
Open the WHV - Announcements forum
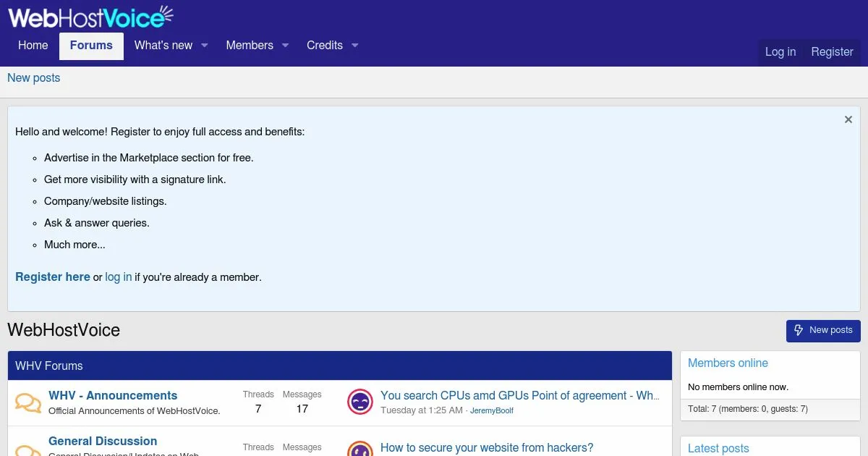tap(113, 396)
